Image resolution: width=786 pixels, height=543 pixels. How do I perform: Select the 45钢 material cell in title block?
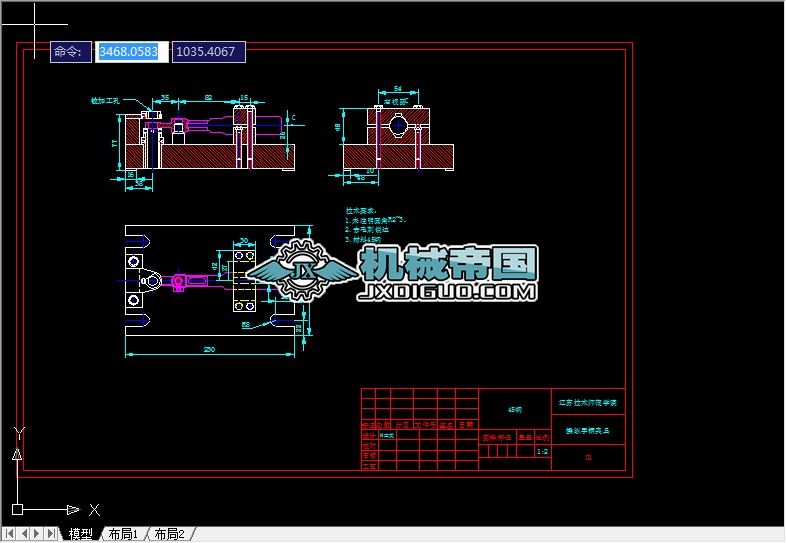click(515, 410)
